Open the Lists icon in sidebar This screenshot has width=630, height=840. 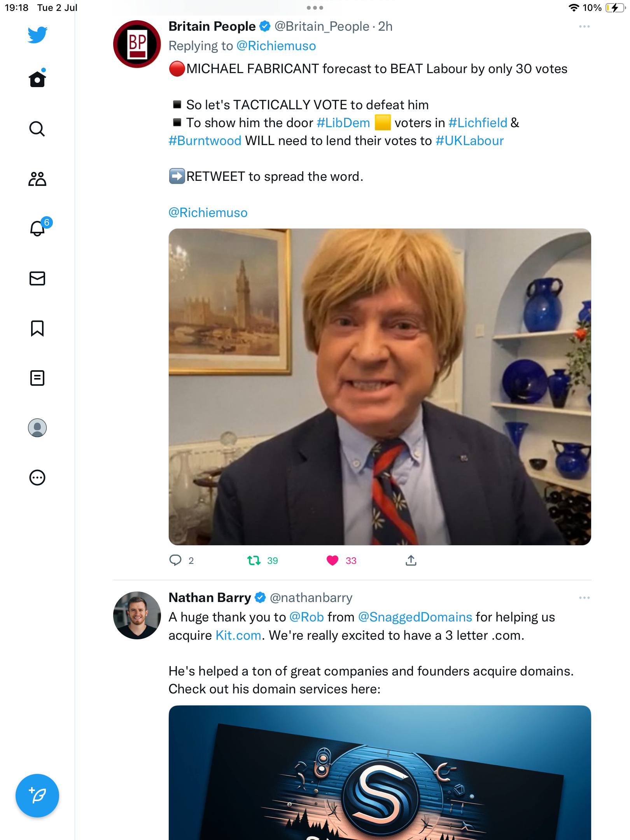[37, 378]
